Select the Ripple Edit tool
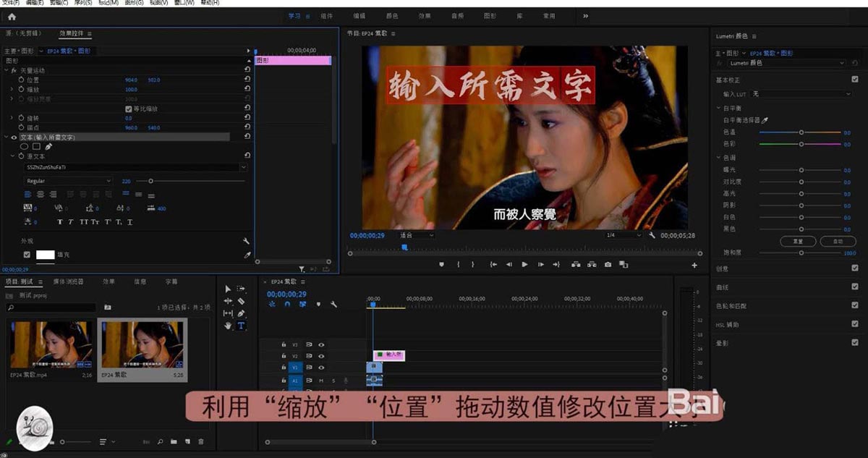This screenshot has height=458, width=868. click(x=228, y=301)
